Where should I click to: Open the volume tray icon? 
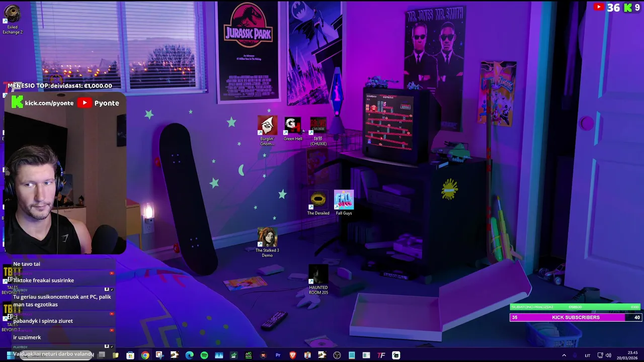(x=608, y=355)
